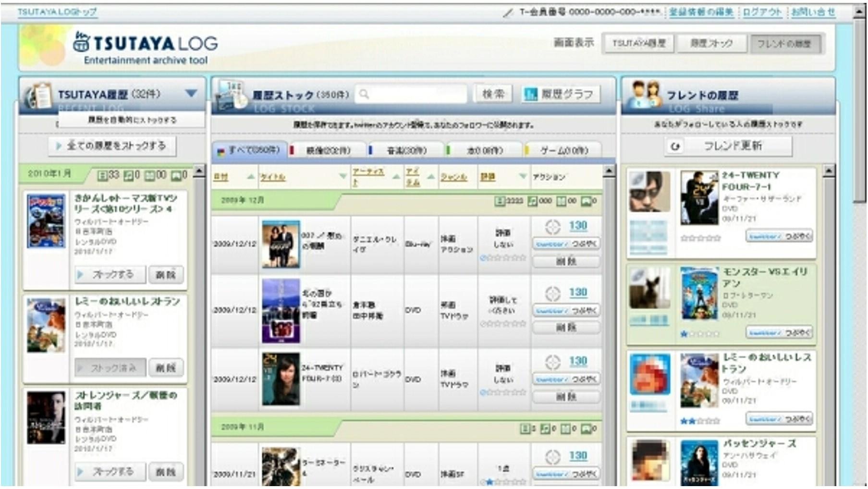
Task: Click the sort arrow beside アーティスト column
Action: click(x=396, y=177)
